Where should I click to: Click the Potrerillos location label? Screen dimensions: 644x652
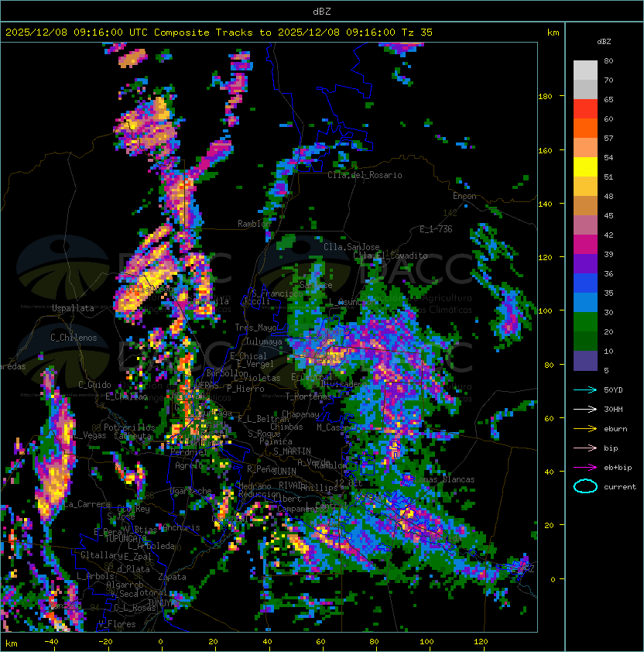tap(129, 427)
